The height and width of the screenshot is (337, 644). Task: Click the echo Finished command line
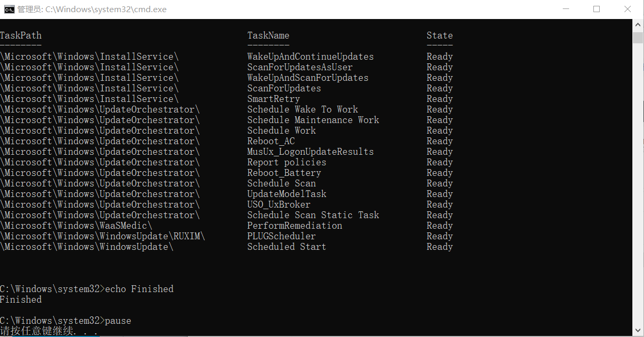click(86, 289)
